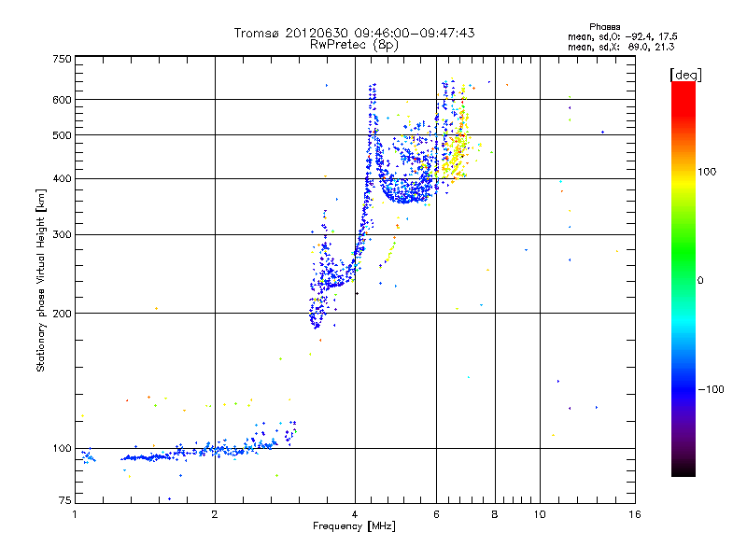Viewport: 747px width, 560px height.
Task: Click the 'RwPretec (8p)' subtitle
Action: pyautogui.click(x=354, y=45)
